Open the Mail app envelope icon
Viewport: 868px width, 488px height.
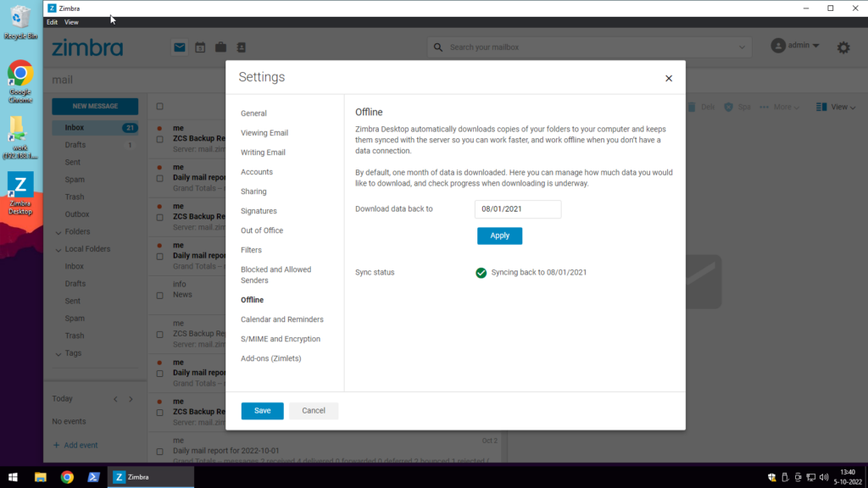[x=179, y=47]
